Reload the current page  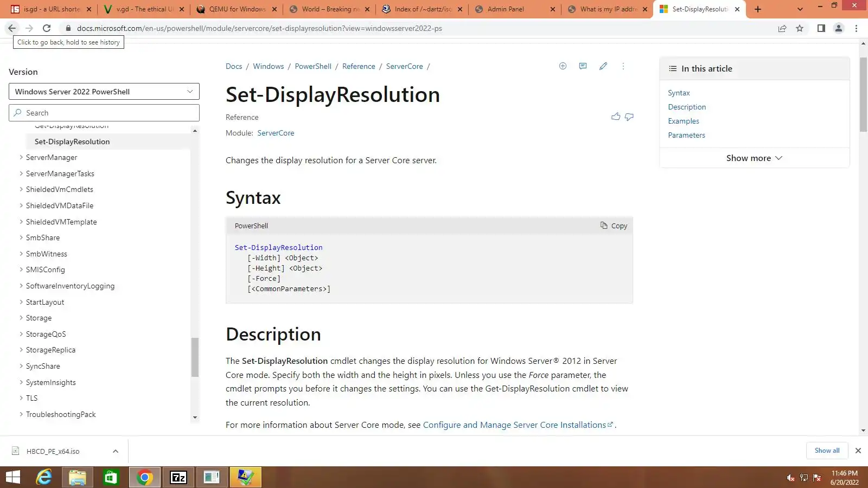[47, 28]
